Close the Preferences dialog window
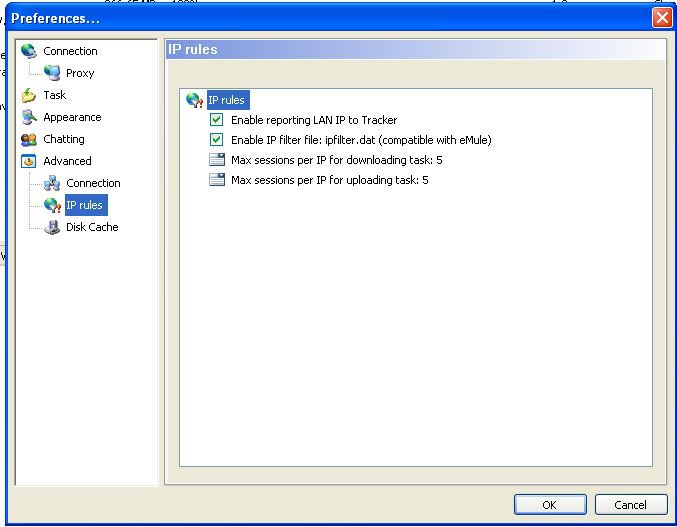Screen dimensions: 677x527 [x=661, y=18]
